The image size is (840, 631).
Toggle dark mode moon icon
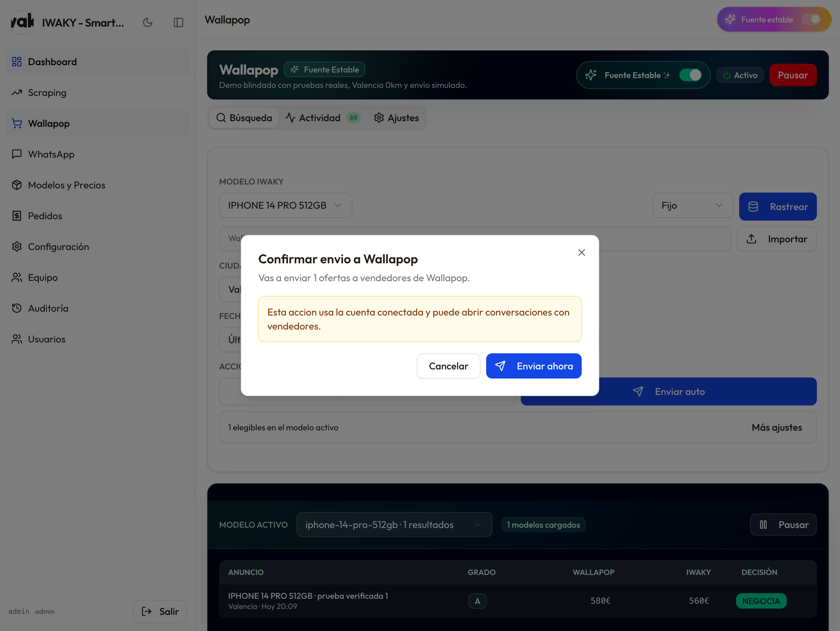(x=147, y=23)
